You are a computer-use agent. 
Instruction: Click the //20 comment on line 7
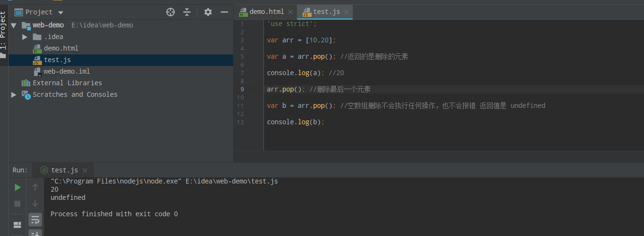coord(336,73)
